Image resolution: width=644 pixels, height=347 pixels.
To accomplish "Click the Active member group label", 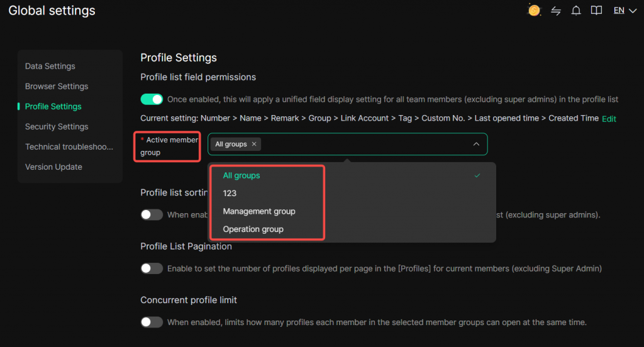I will pos(169,146).
